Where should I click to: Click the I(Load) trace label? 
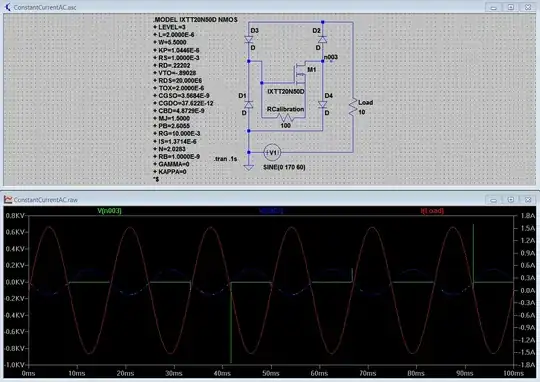pos(432,210)
